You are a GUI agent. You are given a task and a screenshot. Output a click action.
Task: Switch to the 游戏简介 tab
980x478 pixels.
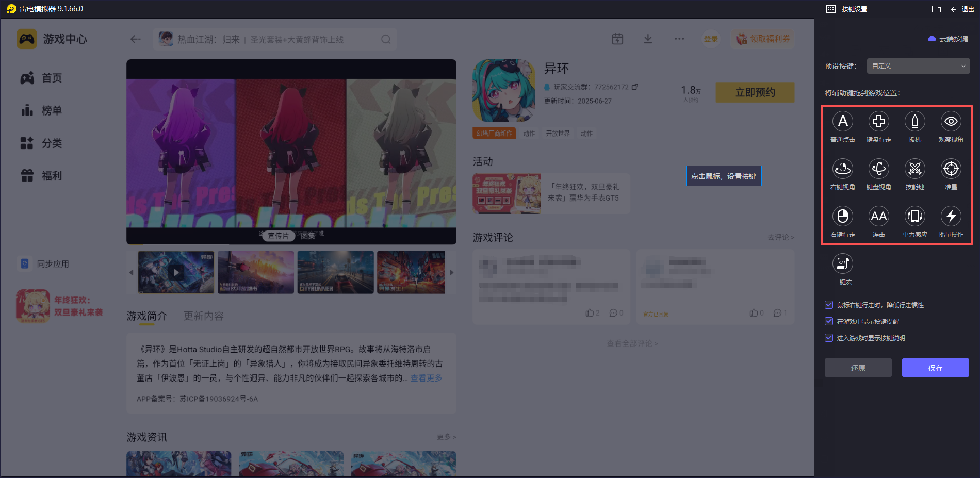[147, 316]
